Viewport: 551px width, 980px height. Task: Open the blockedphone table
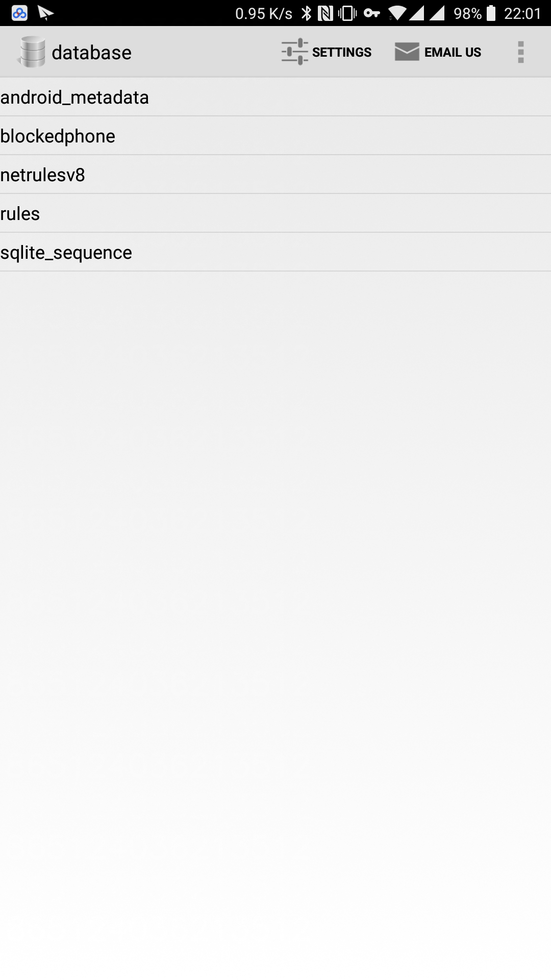(x=275, y=136)
